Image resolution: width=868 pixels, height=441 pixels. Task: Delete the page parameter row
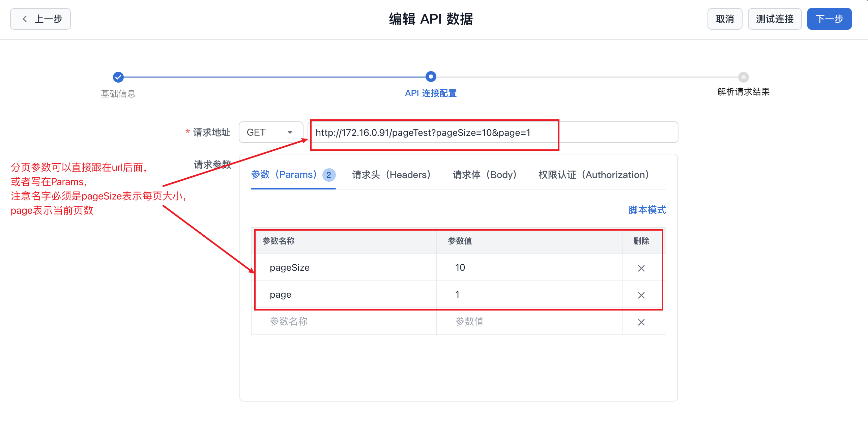pyautogui.click(x=641, y=295)
